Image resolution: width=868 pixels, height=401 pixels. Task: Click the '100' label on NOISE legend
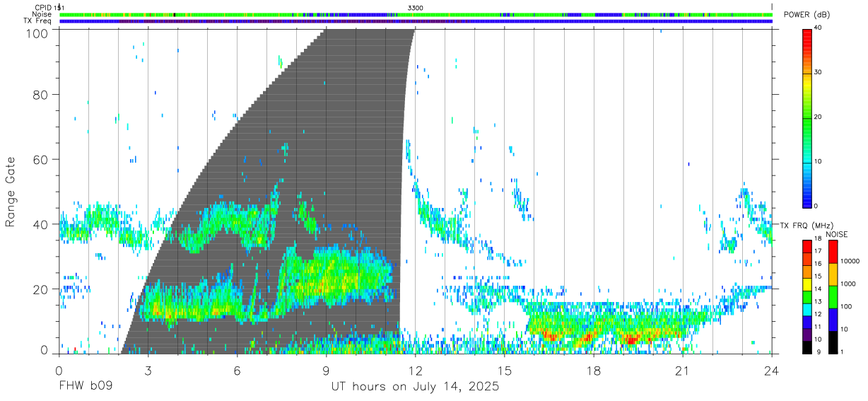tap(847, 306)
